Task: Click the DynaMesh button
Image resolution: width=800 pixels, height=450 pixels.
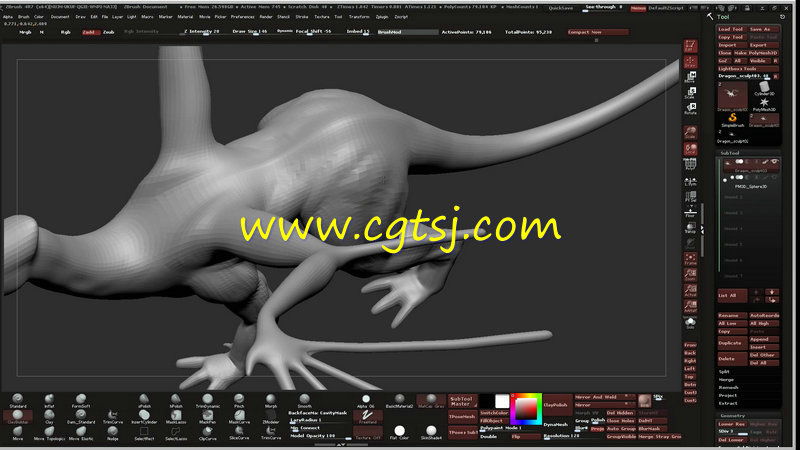Action: [556, 424]
